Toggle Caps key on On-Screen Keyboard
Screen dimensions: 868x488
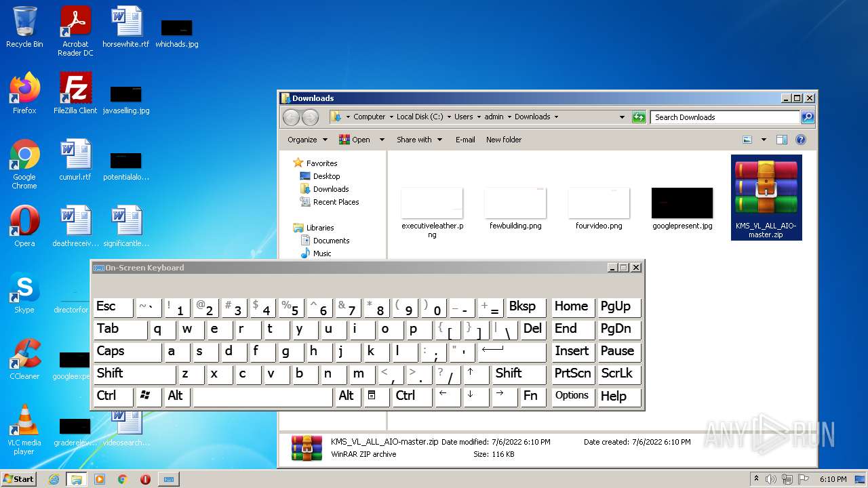127,352
